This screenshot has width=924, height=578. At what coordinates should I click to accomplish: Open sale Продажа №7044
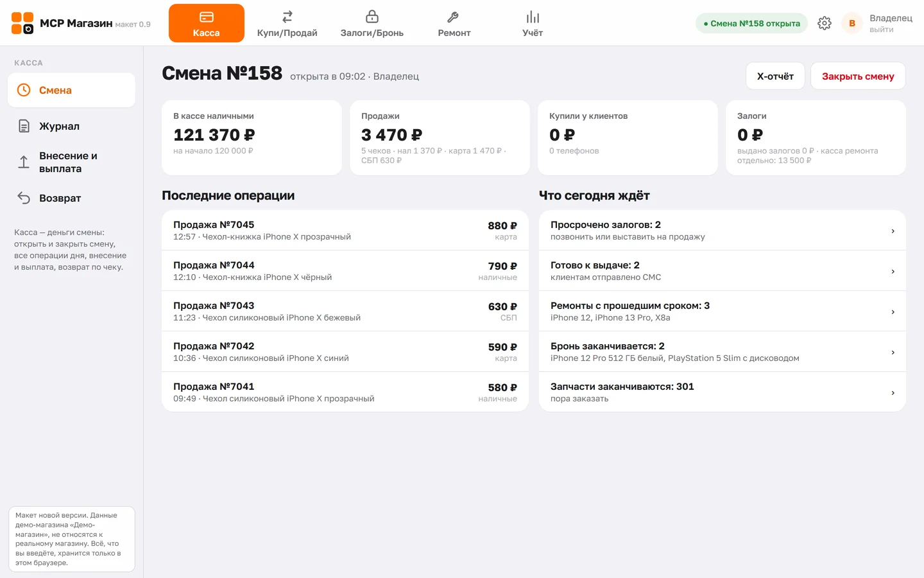[345, 271]
